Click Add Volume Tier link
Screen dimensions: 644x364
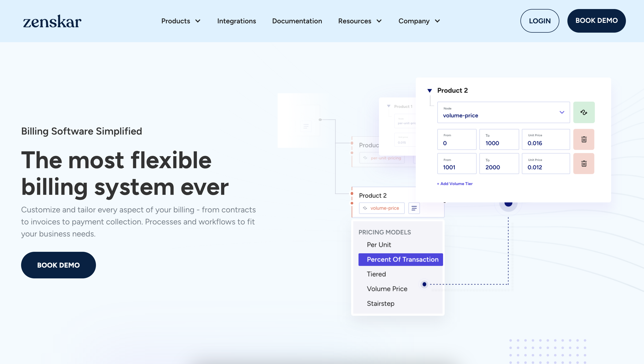point(454,183)
